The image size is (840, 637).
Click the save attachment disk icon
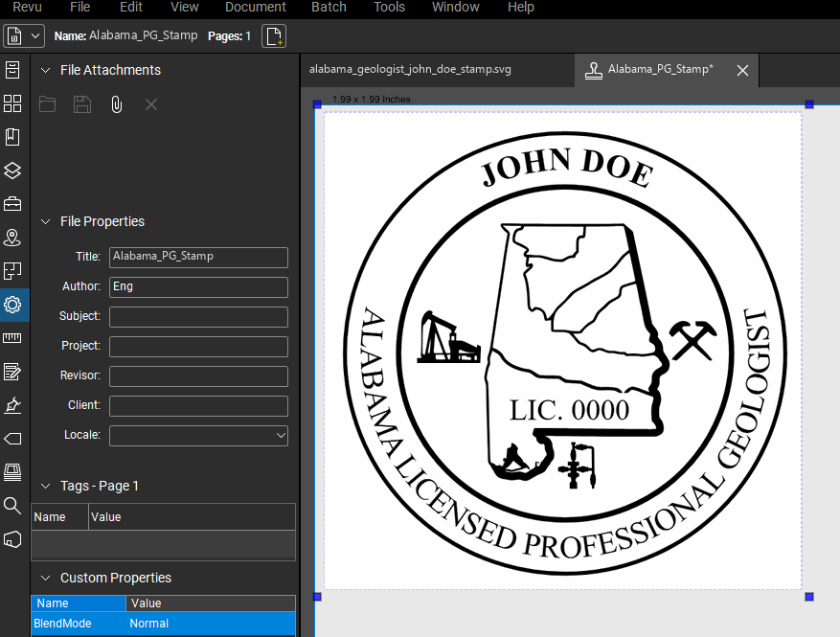tap(82, 104)
